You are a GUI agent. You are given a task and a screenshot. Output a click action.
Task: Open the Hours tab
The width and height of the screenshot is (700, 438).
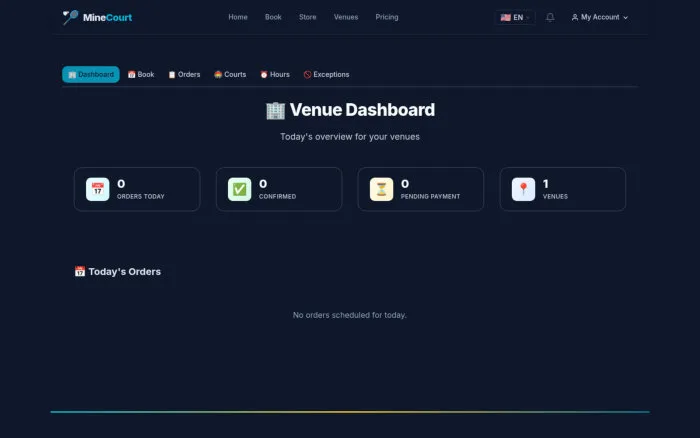tap(275, 75)
